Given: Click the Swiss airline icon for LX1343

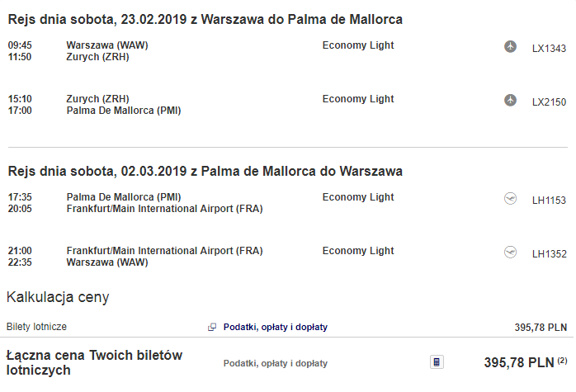Looking at the screenshot, I should [510, 47].
